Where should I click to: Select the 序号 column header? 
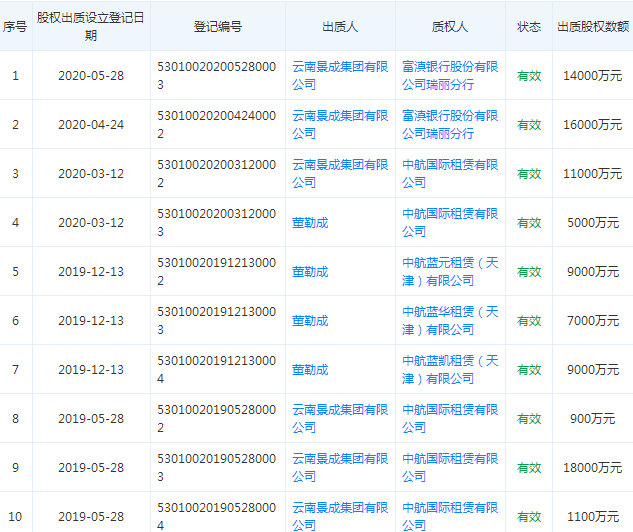pyautogui.click(x=15, y=27)
